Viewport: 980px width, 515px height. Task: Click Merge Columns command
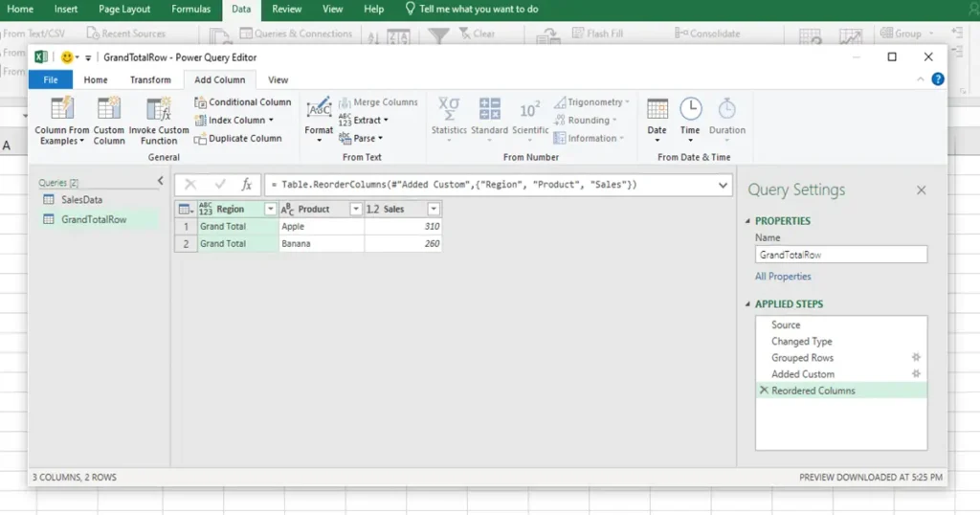tap(378, 101)
